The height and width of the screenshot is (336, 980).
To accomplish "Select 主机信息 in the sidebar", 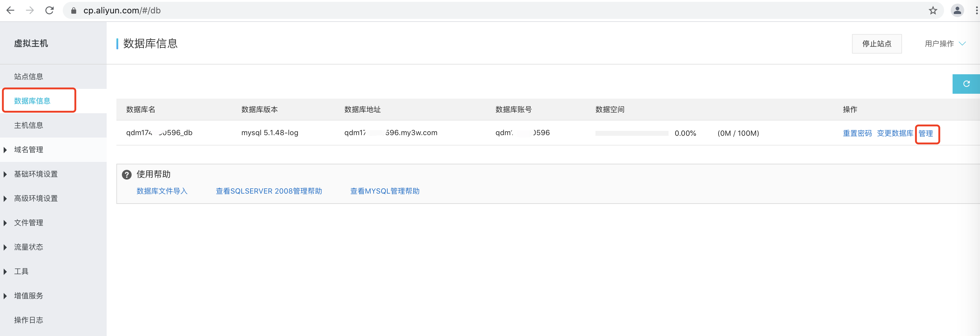I will 29,125.
